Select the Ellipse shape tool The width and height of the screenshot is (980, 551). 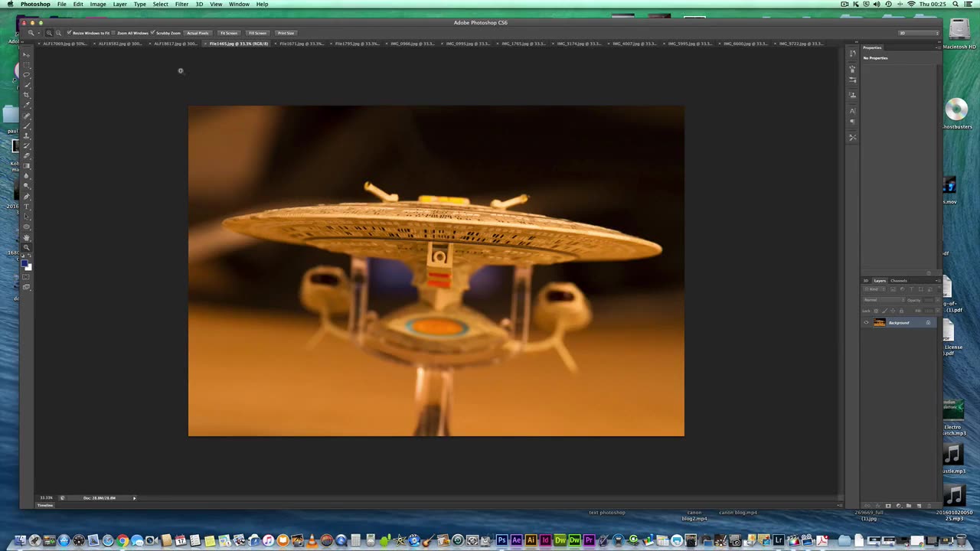[x=27, y=227]
